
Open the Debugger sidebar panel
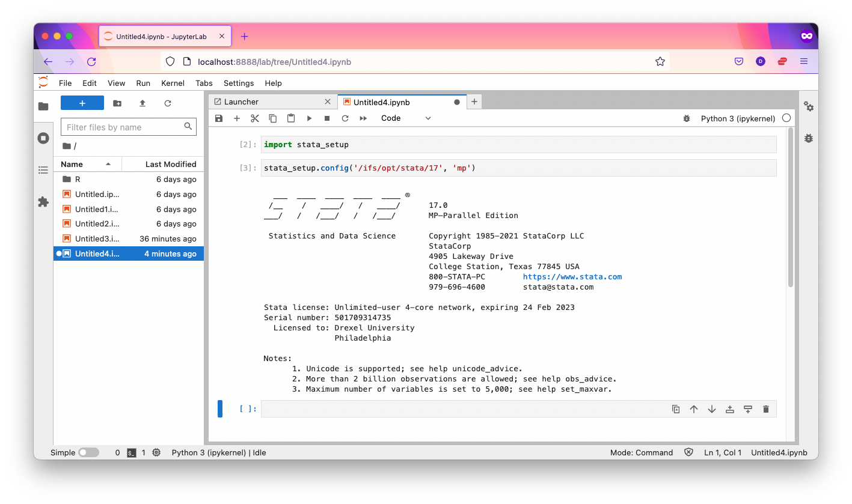809,138
